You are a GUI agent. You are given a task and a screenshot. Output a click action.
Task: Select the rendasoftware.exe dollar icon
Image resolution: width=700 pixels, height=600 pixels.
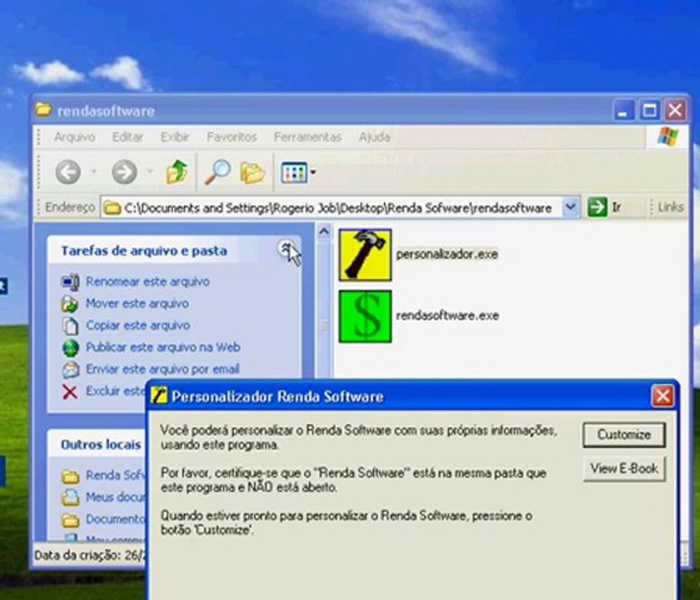pos(365,317)
